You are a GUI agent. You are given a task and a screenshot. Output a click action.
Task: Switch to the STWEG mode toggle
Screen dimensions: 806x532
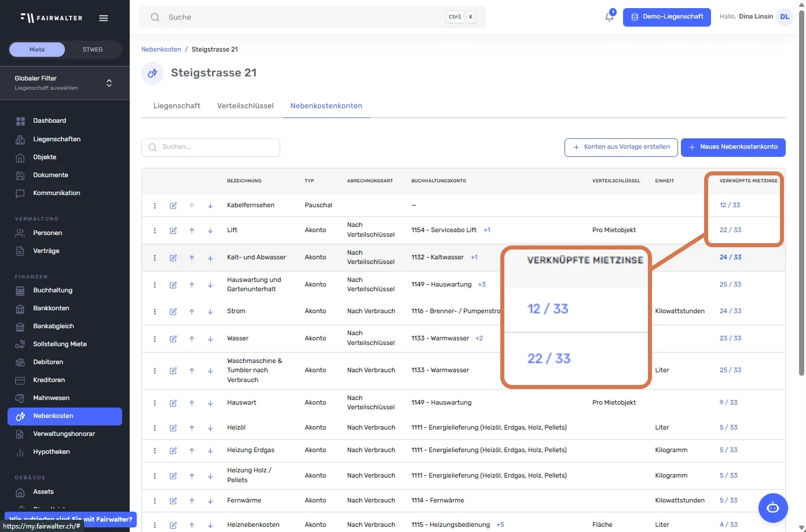pos(93,49)
